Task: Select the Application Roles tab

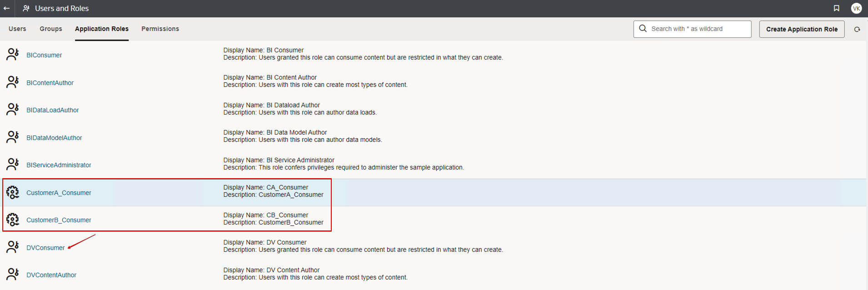Action: [x=102, y=29]
